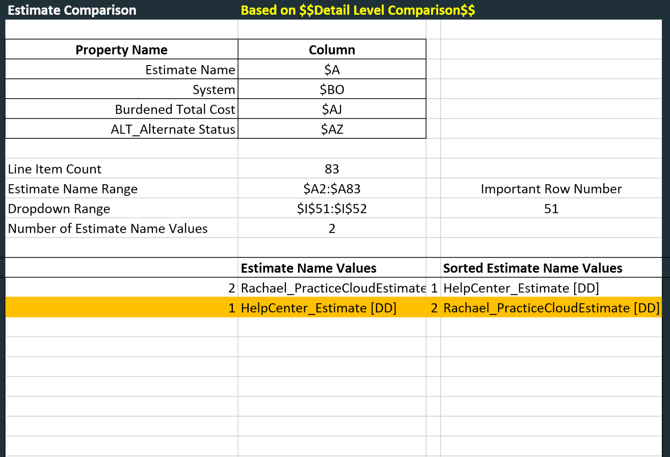Click the yellow 'Based on $$Detail Level Comparison$$' heading

point(357,10)
